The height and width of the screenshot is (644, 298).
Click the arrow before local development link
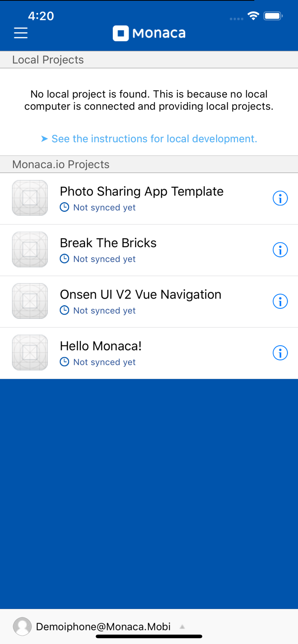pos(45,139)
